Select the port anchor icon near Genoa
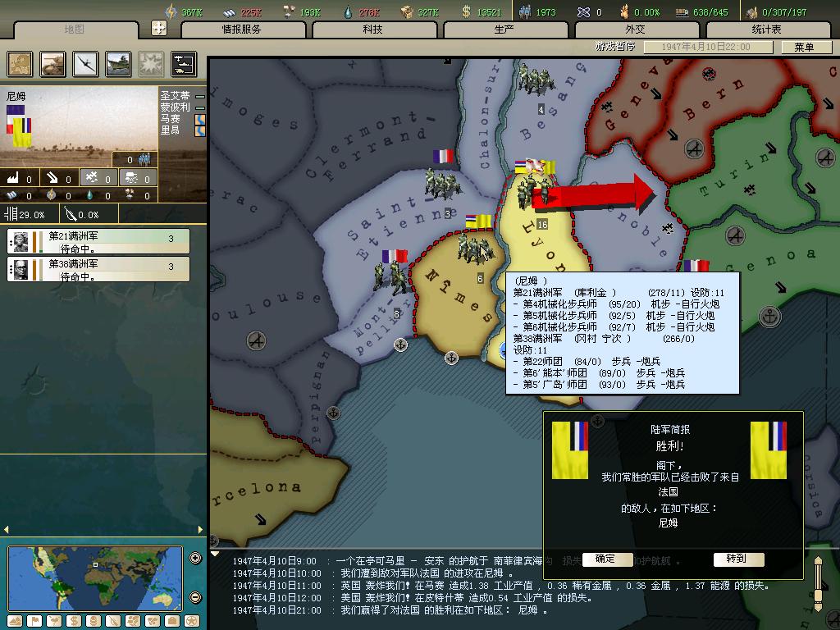The width and height of the screenshot is (840, 630). [x=769, y=317]
